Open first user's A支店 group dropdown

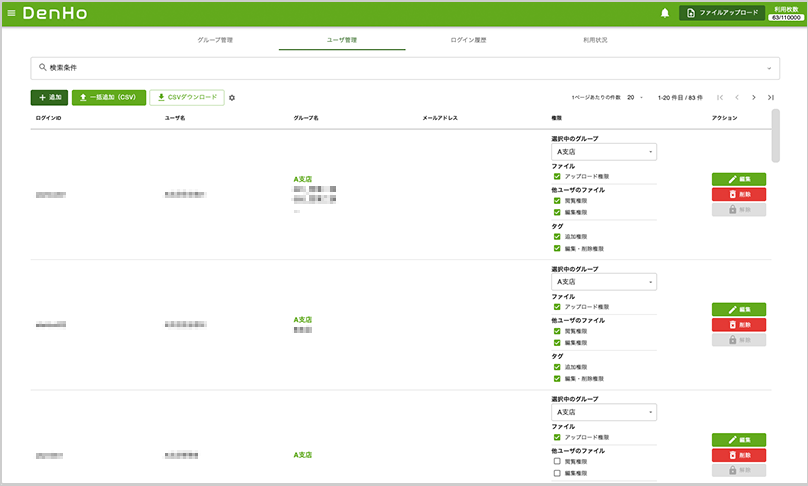(603, 152)
